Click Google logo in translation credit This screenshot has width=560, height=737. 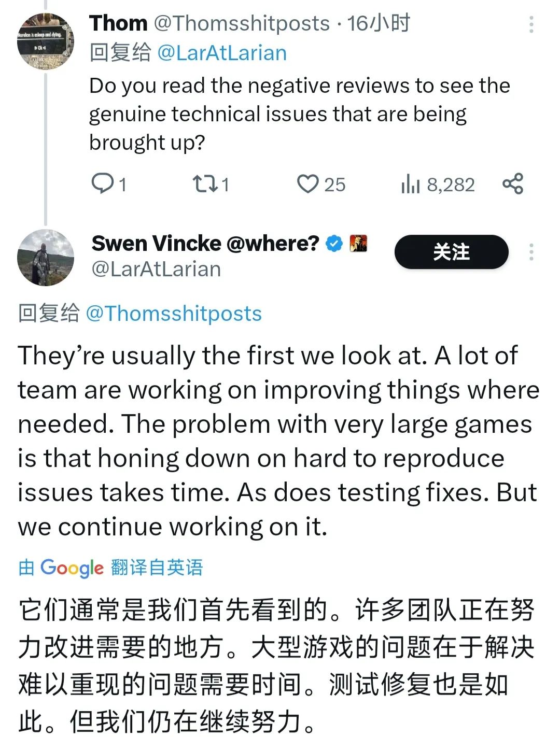pos(72,568)
